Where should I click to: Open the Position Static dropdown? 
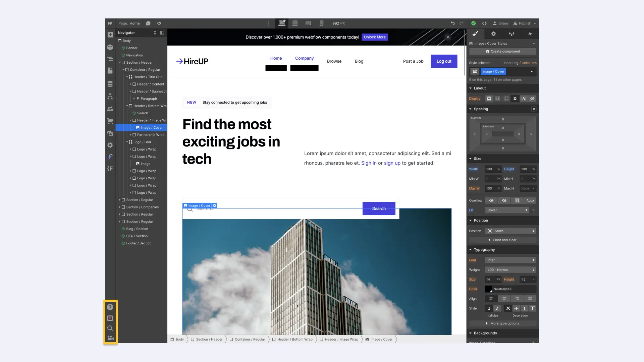[x=511, y=231]
